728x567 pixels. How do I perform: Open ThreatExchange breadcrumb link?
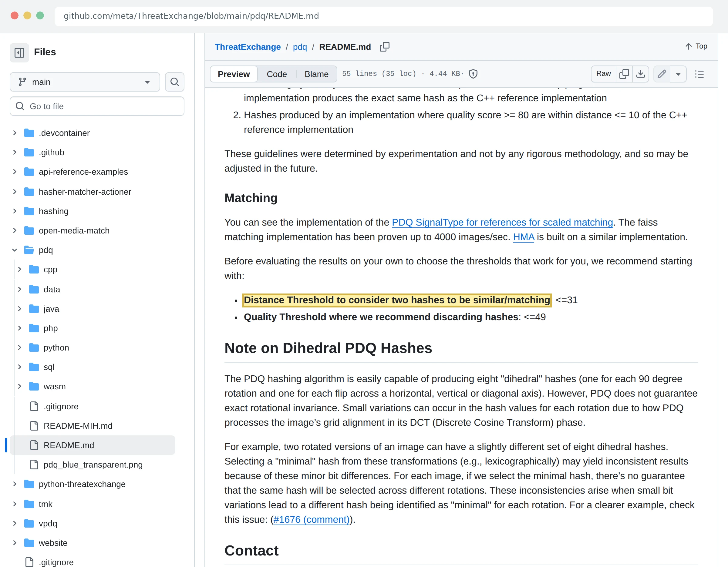click(x=248, y=47)
